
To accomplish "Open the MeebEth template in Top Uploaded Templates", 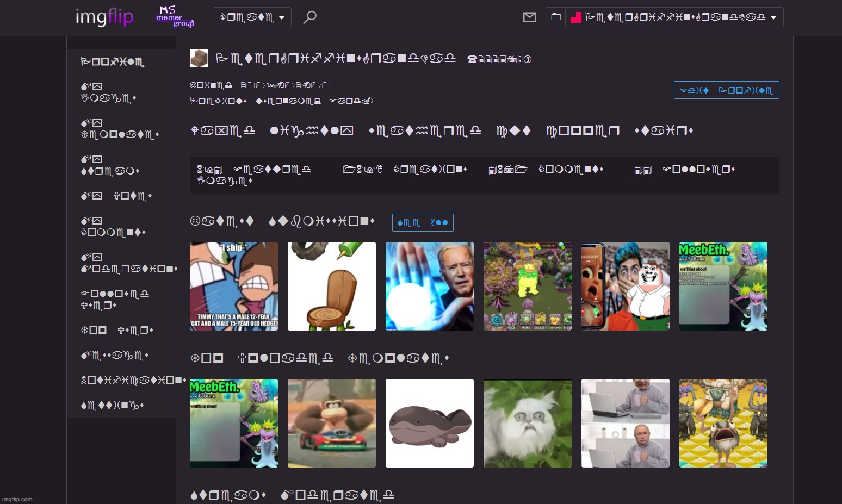I will (234, 423).
